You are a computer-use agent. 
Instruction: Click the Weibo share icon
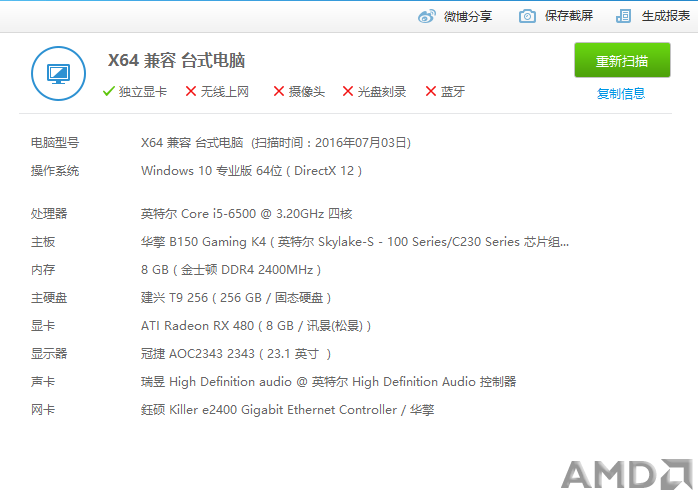[x=426, y=16]
